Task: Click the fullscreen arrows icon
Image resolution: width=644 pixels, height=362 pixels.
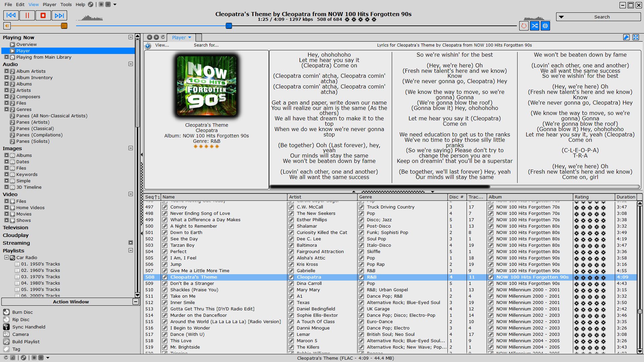Action: (636, 37)
